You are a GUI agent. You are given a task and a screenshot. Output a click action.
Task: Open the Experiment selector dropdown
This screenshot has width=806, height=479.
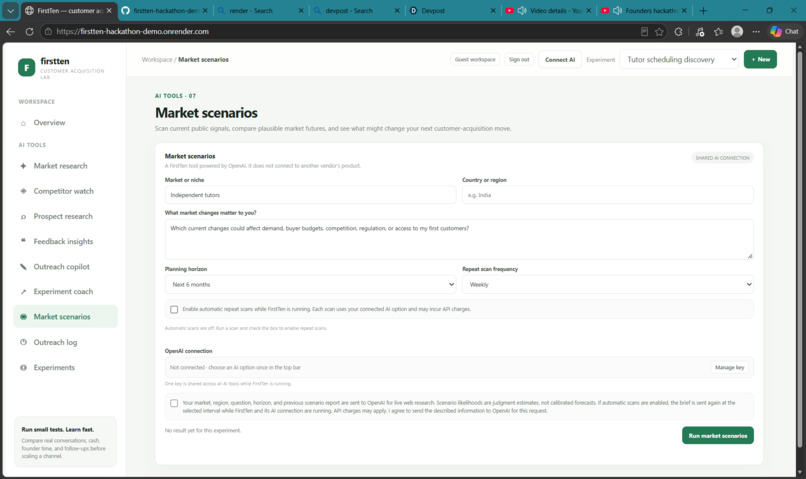[x=680, y=60]
